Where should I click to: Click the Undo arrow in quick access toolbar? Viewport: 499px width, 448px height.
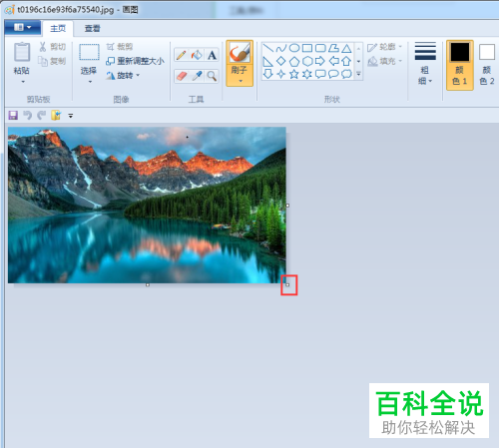pyautogui.click(x=27, y=116)
